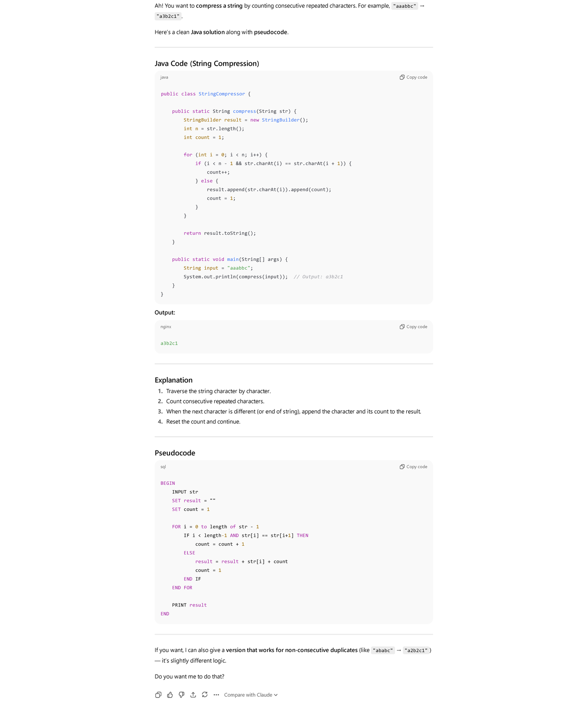Click the 'return result.toString();' code line
Screen dimensions: 588x704
point(220,233)
